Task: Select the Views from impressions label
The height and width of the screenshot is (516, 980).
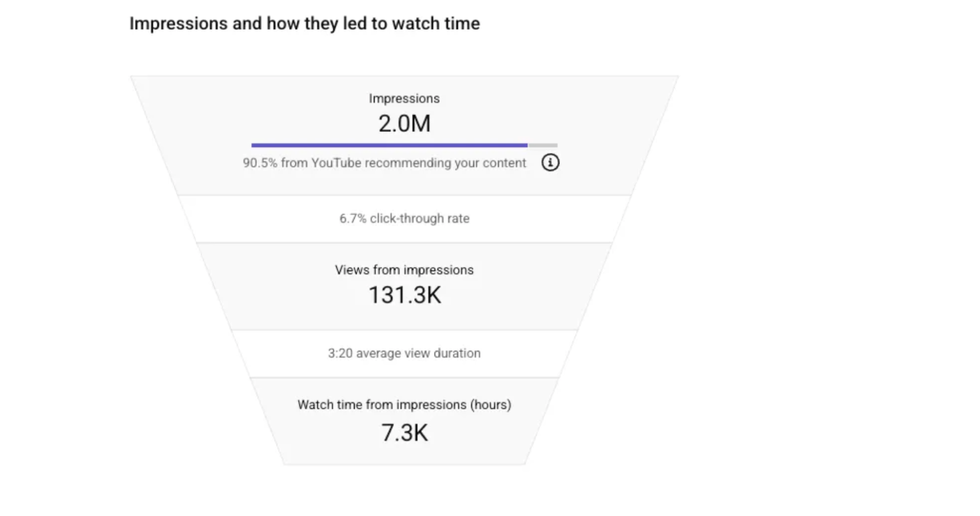Action: [404, 270]
